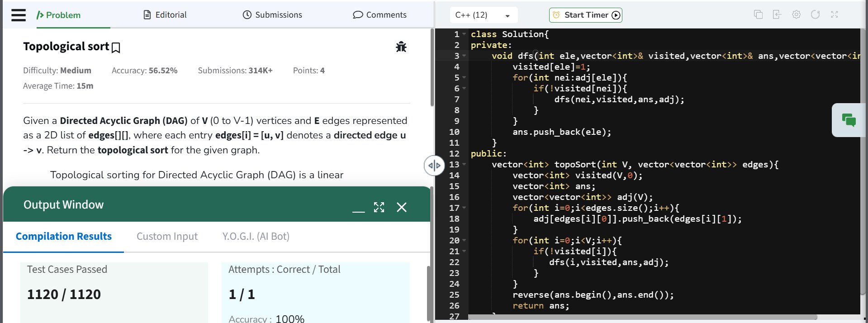This screenshot has width=868, height=323.
Task: Open editor settings gear
Action: (x=796, y=14)
